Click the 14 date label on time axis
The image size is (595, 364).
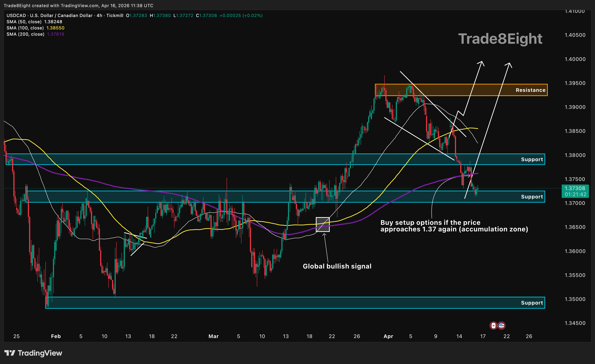coord(459,336)
